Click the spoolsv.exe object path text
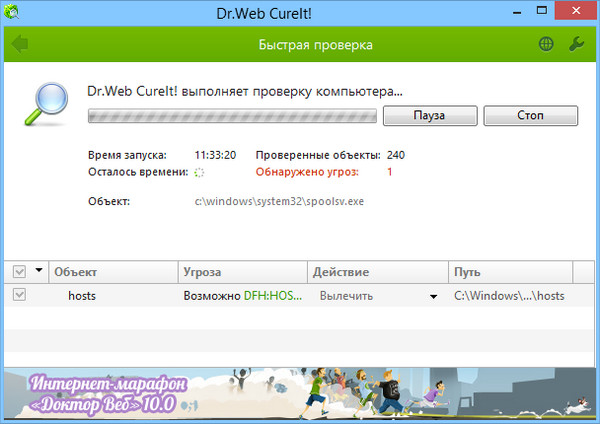The image size is (600, 424). pyautogui.click(x=279, y=201)
